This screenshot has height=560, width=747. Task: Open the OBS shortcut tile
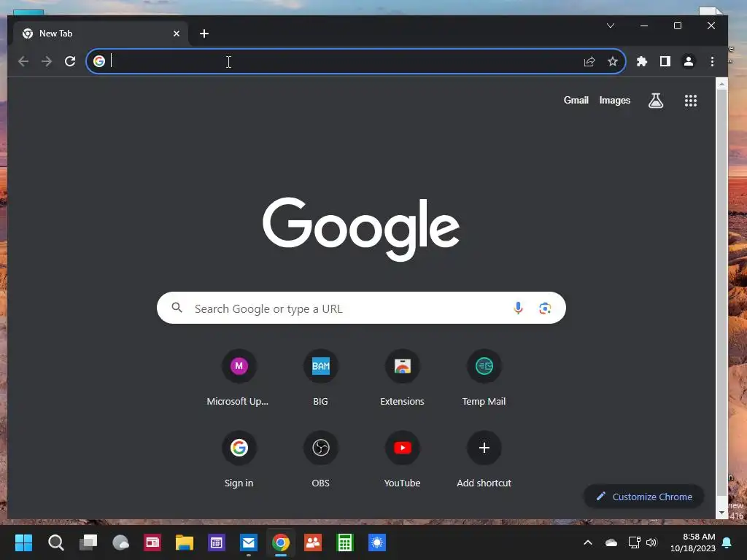point(321,460)
